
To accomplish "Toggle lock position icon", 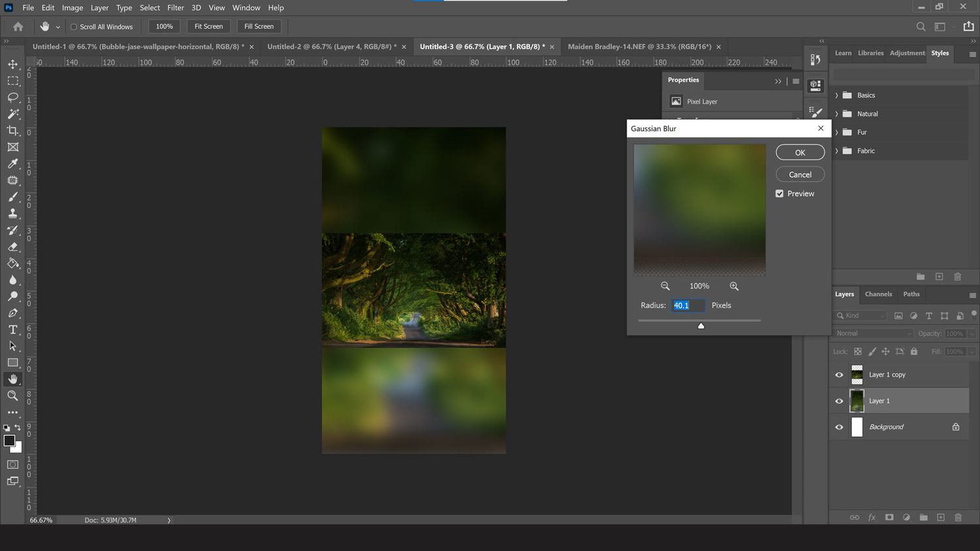I will tap(886, 351).
